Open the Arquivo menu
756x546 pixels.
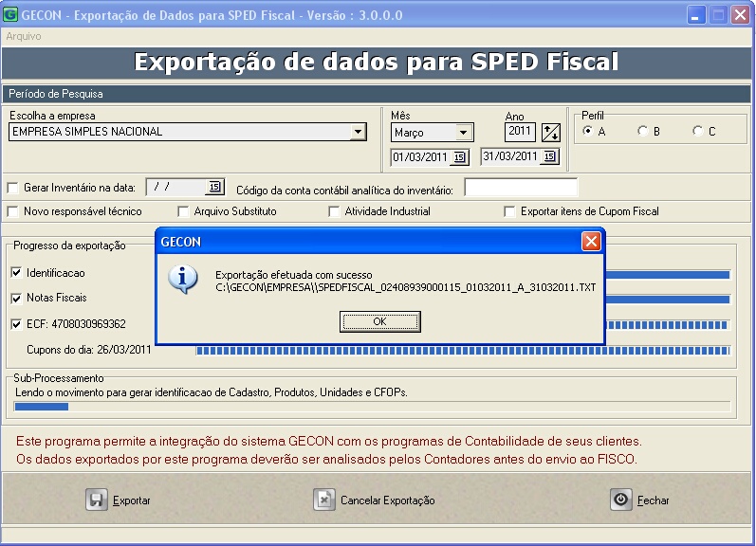tap(23, 36)
